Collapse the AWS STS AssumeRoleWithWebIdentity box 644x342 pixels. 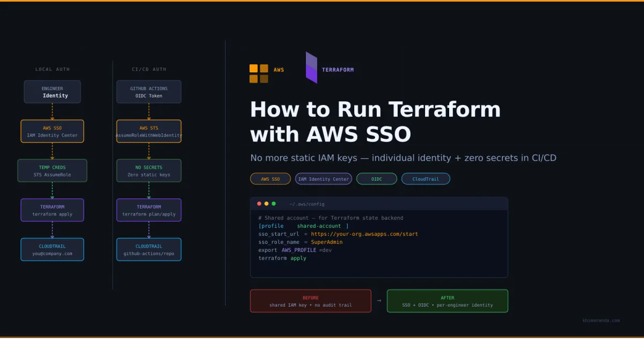tap(149, 131)
